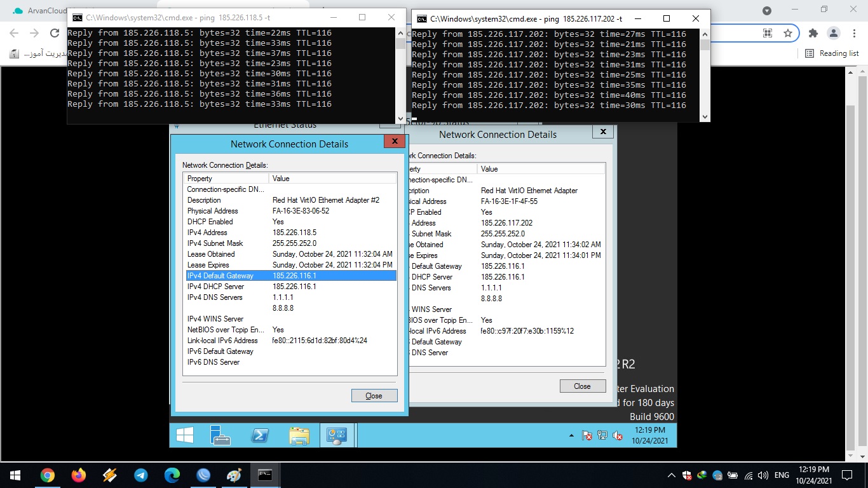Expand Chrome tab search dropdown

click(x=767, y=10)
